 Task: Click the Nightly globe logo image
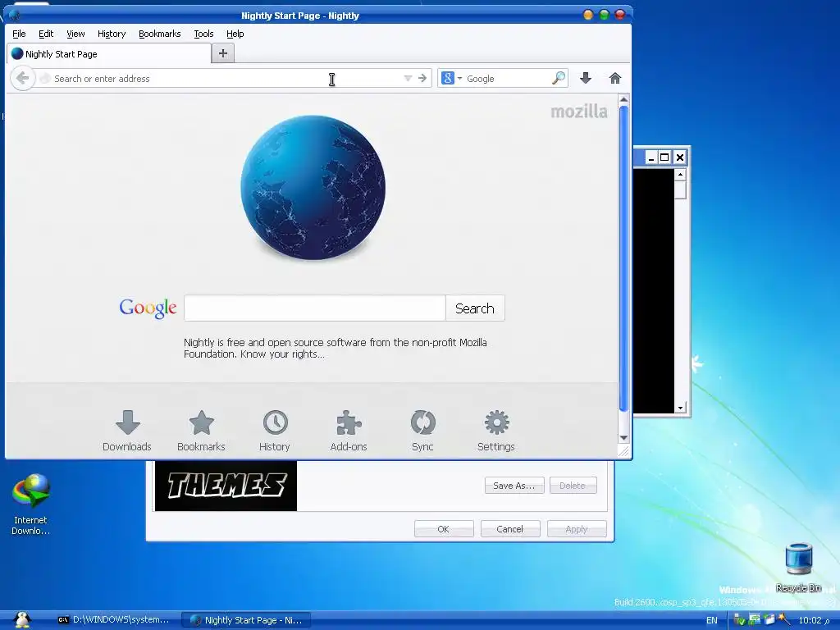pos(313,188)
